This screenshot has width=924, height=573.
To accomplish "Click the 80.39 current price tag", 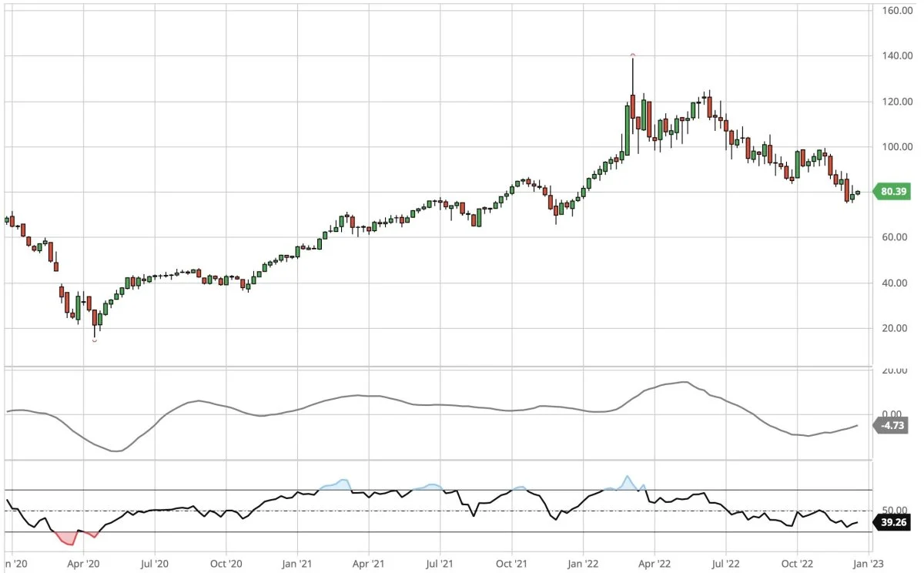I will click(890, 193).
